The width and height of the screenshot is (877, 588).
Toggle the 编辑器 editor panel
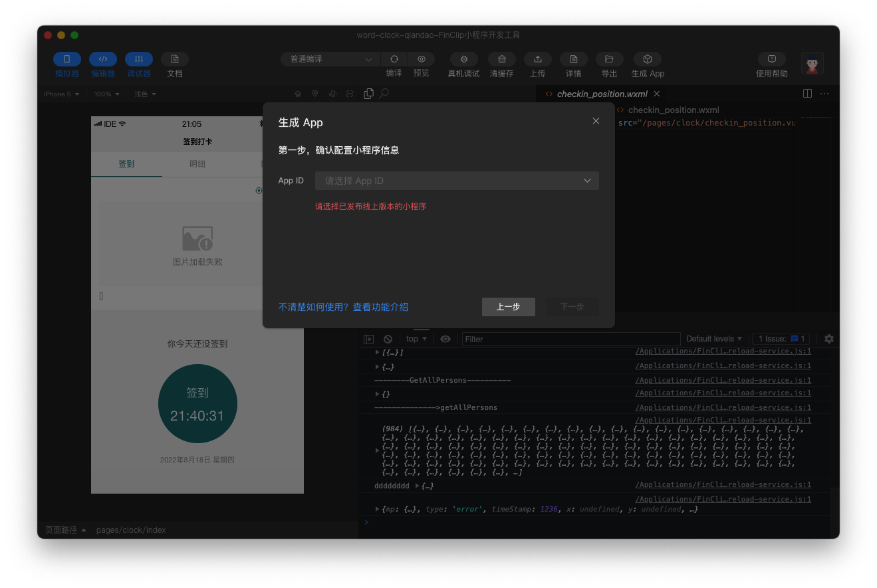(103, 59)
